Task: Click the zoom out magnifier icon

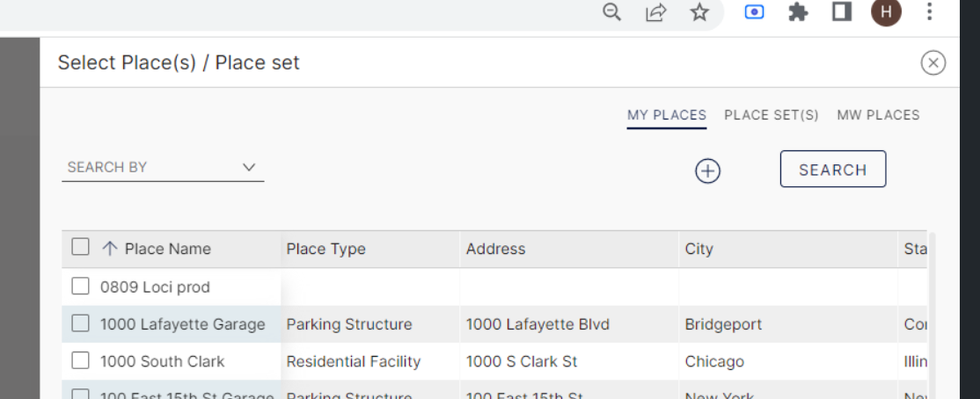Action: point(612,11)
